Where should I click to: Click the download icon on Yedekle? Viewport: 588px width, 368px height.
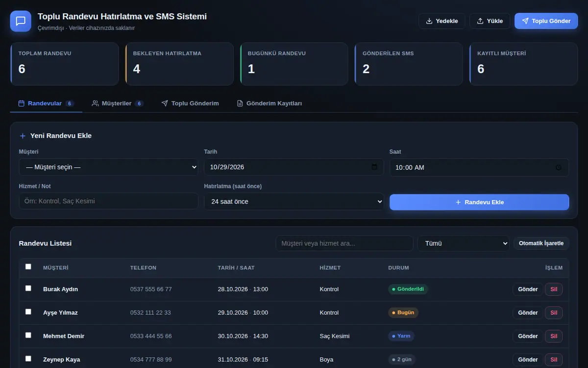(429, 21)
